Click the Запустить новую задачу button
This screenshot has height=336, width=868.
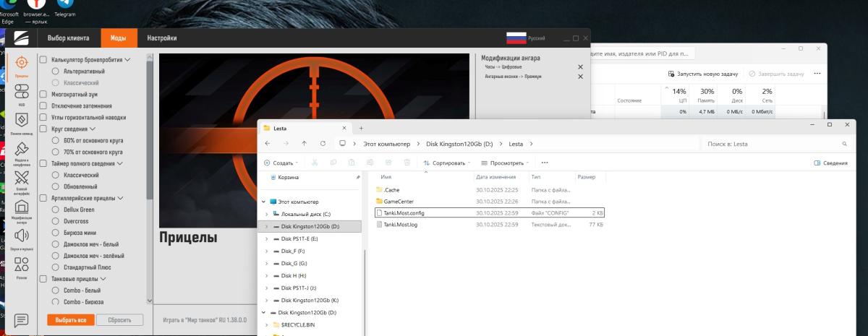[704, 74]
